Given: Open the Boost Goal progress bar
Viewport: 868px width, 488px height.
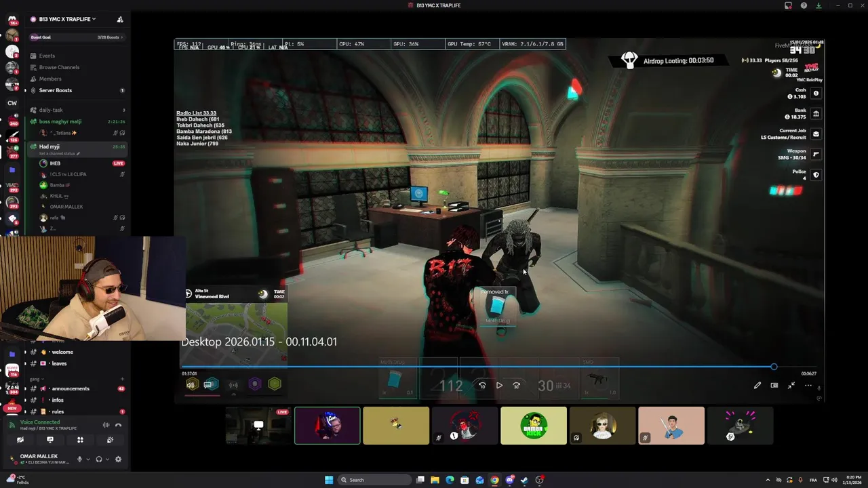Looking at the screenshot, I should tap(77, 37).
